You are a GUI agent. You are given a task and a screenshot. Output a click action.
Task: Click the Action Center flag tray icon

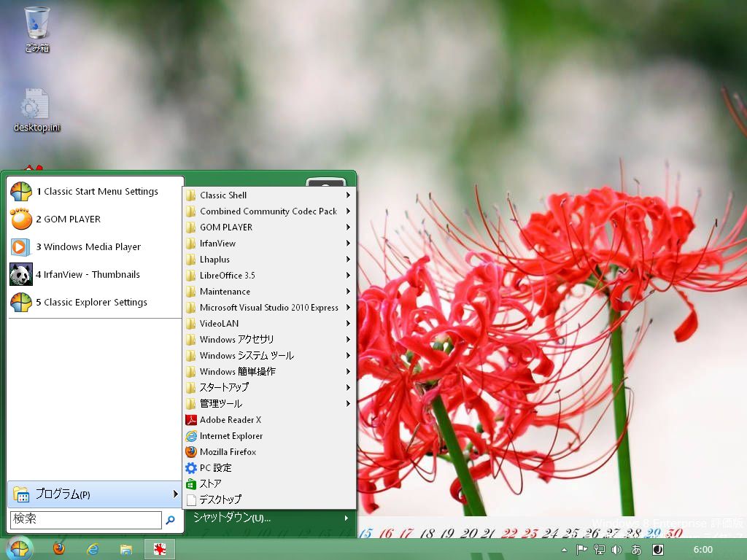click(581, 550)
